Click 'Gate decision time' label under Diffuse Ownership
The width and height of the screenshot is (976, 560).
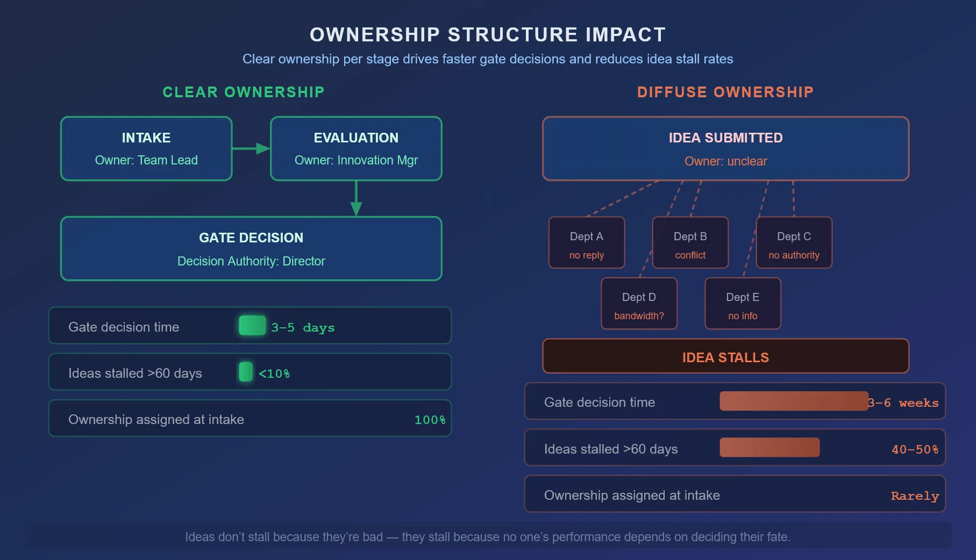[x=600, y=402]
